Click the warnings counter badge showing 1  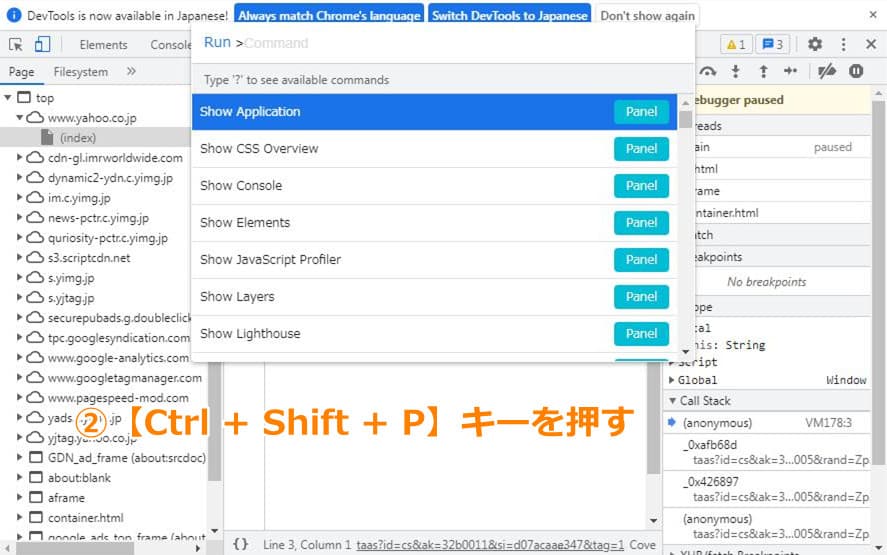pyautogui.click(x=736, y=44)
